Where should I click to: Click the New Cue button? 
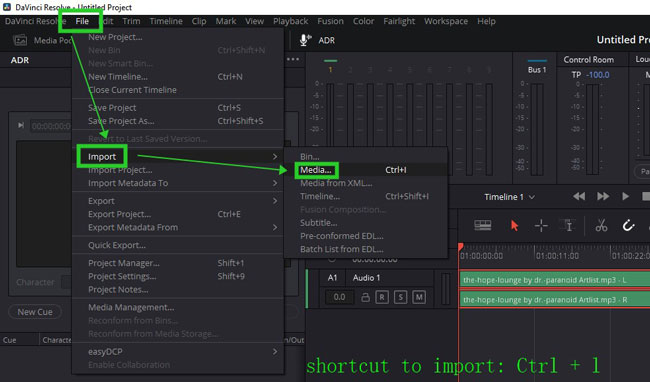click(35, 312)
